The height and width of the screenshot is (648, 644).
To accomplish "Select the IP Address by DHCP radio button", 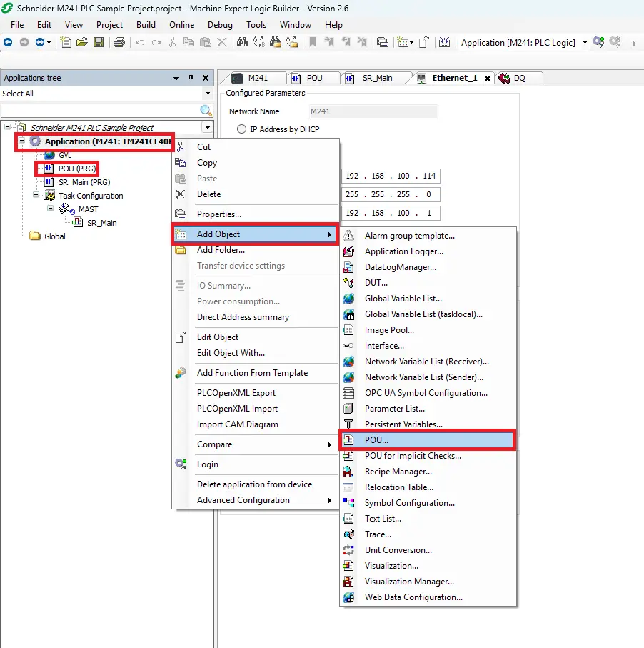I will (x=241, y=129).
